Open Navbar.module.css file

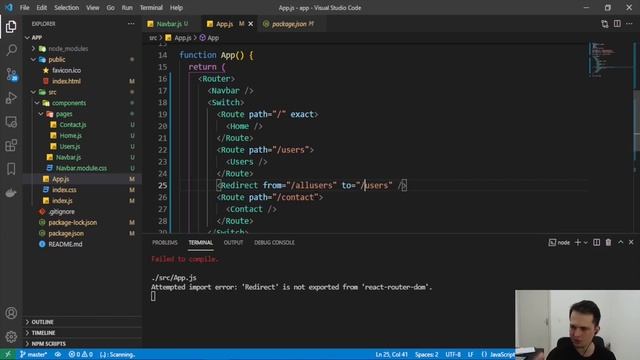pos(81,168)
